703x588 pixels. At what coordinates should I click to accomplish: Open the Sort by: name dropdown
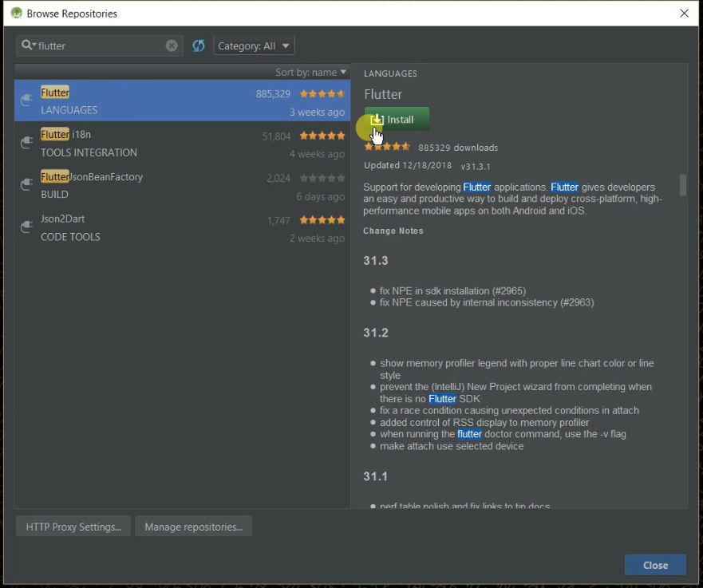pyautogui.click(x=310, y=72)
